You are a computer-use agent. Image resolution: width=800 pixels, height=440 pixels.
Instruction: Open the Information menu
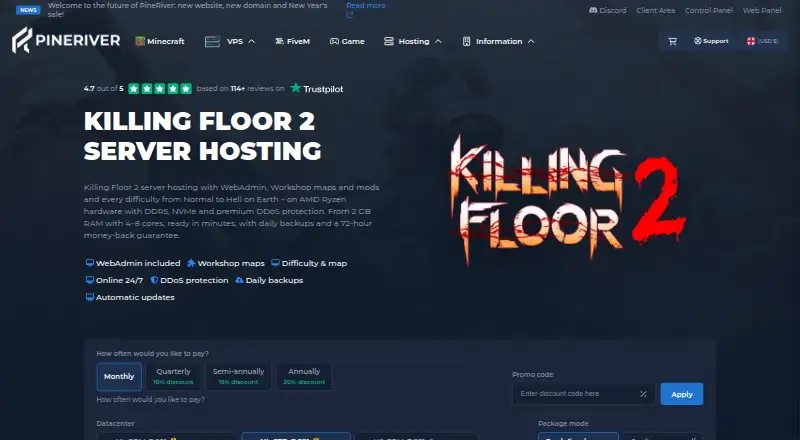point(498,41)
